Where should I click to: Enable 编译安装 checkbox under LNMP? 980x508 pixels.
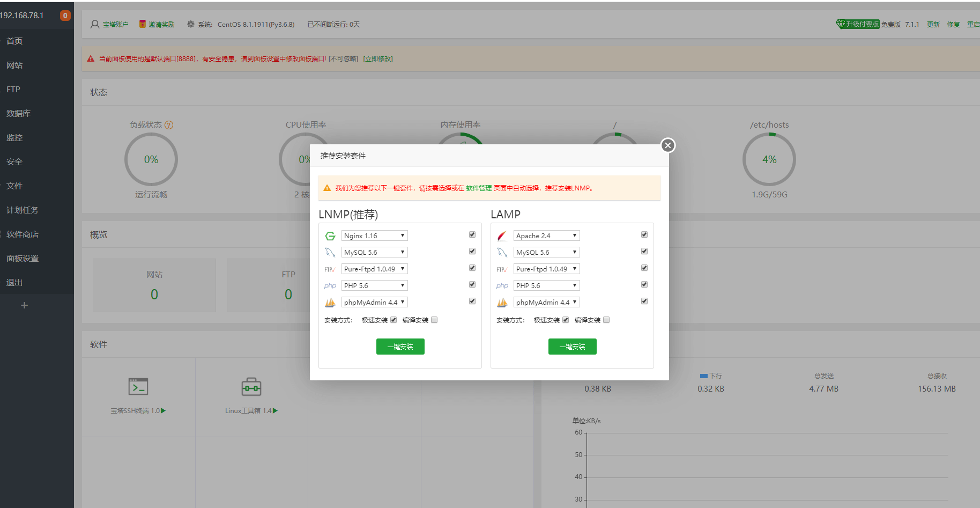(434, 320)
